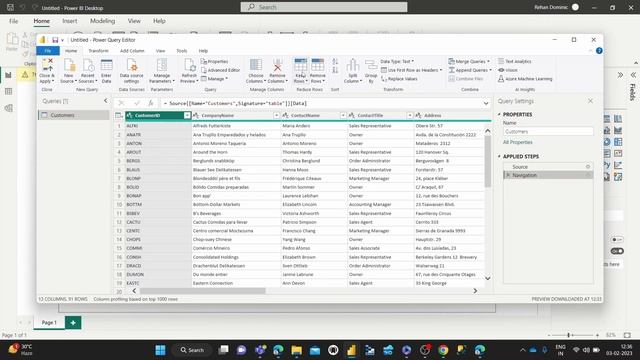This screenshot has height=360, width=640.
Task: Click the vertical scrollbar of the data grid
Action: [x=487, y=161]
